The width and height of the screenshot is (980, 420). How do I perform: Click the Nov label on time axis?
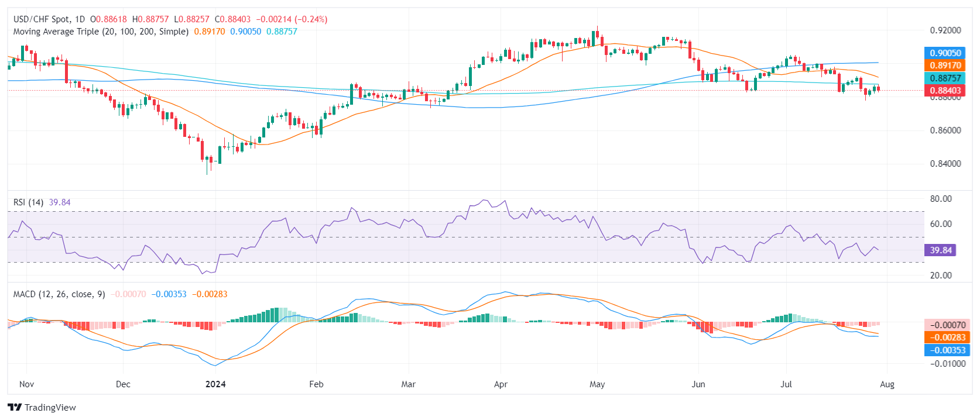coord(26,384)
